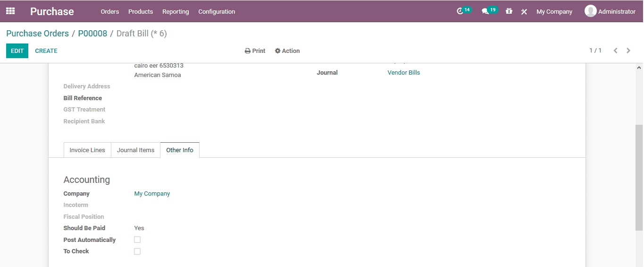The image size is (644, 267).
Task: Go to the previous record arrow
Action: (615, 51)
